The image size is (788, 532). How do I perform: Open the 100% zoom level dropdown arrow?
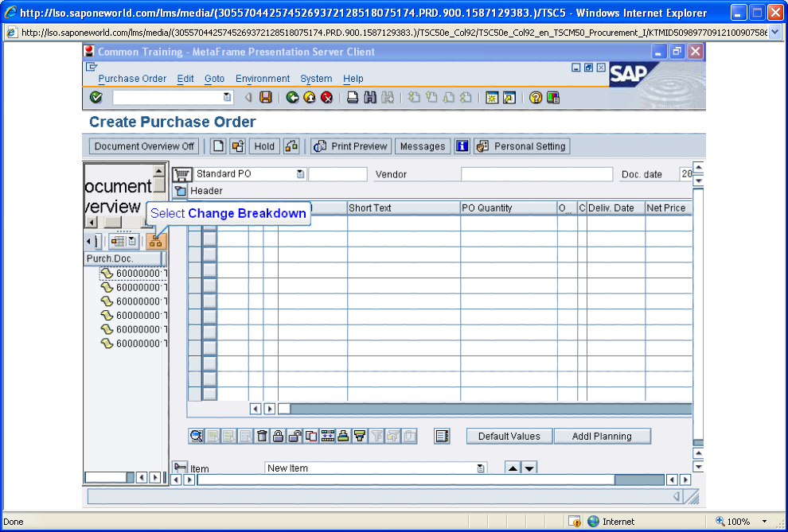[x=764, y=522]
